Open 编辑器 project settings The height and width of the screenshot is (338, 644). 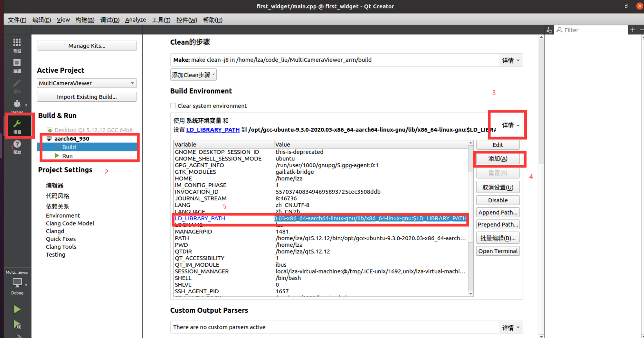pos(55,185)
